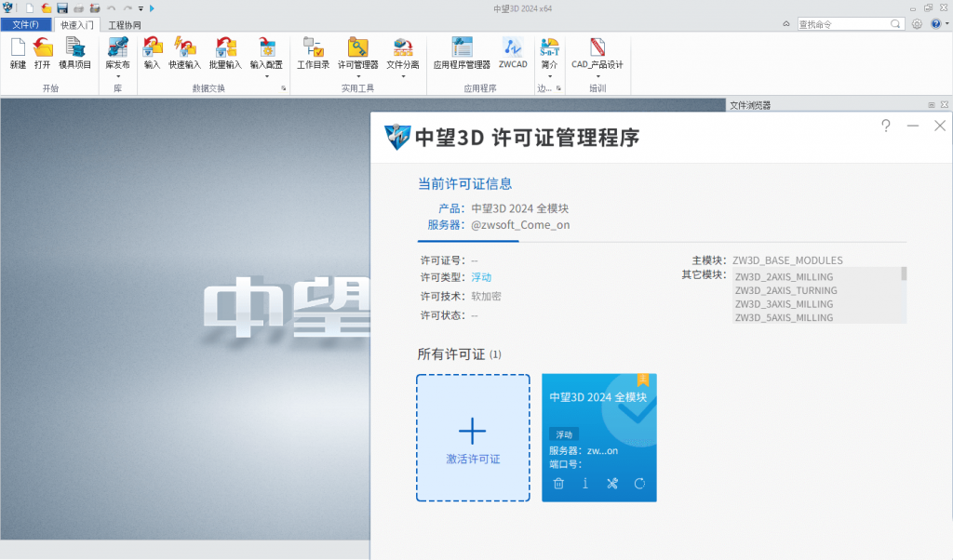Click the 激活许可证 activate license card
Screen dimensions: 953x560
pos(473,438)
